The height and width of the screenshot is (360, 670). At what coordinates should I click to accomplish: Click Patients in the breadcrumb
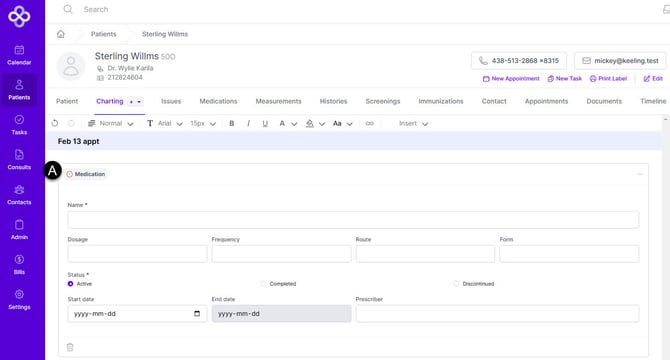point(103,34)
